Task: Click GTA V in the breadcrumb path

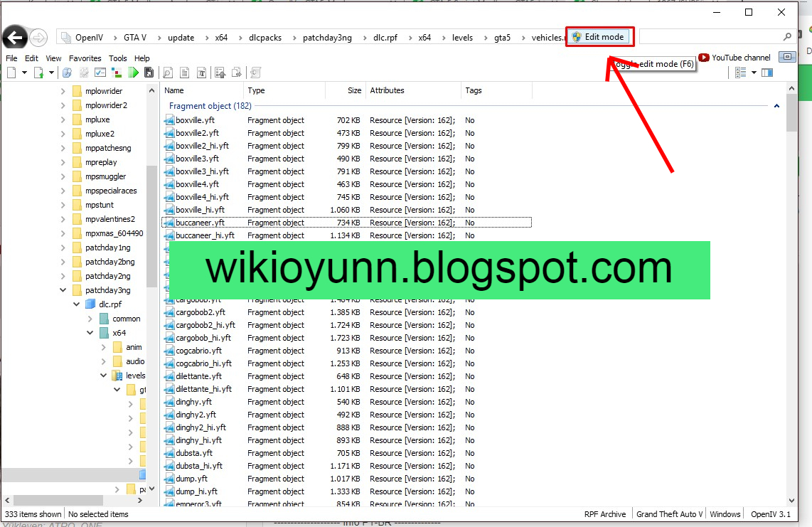Action: (x=135, y=37)
